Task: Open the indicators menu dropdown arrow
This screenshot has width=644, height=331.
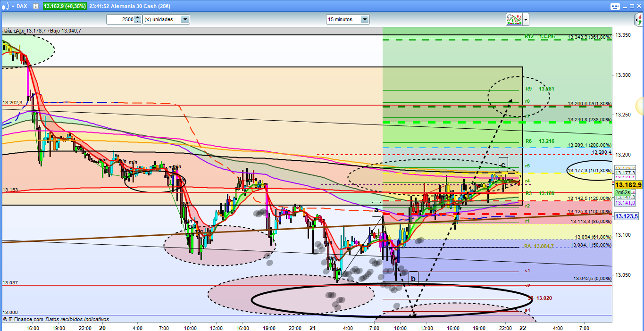Action: pyautogui.click(x=526, y=19)
